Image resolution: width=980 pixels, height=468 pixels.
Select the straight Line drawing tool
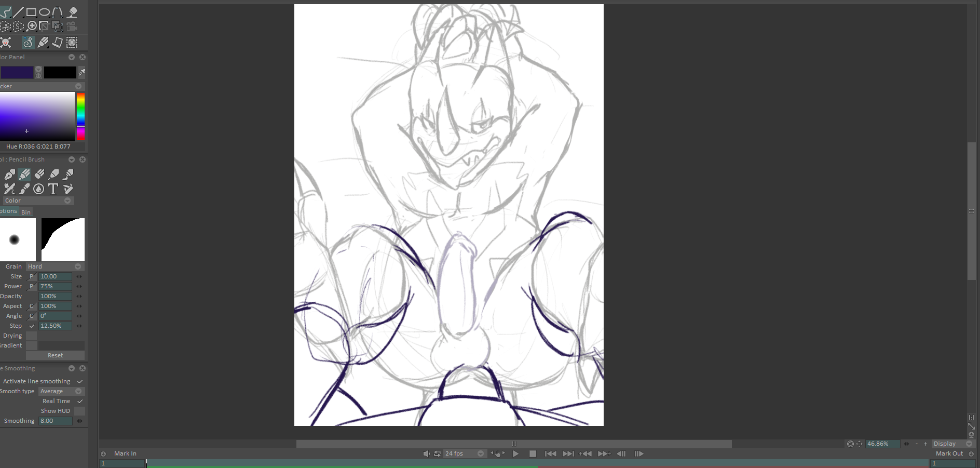click(18, 12)
